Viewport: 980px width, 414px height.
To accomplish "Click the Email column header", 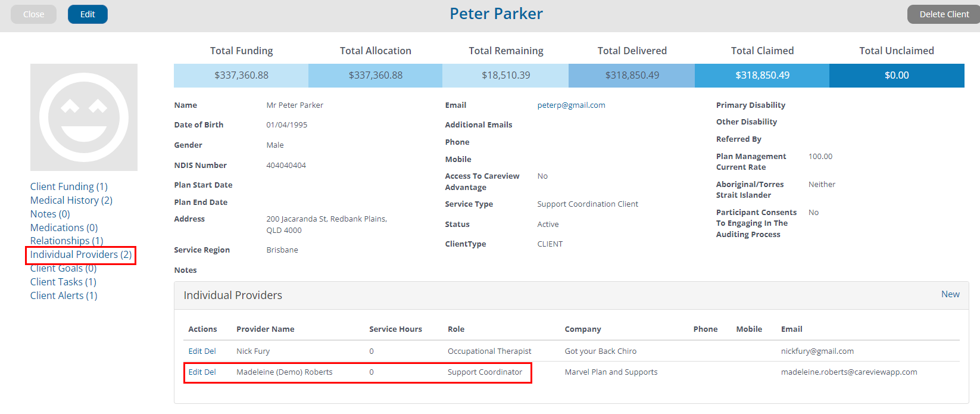I will pyautogui.click(x=792, y=329).
